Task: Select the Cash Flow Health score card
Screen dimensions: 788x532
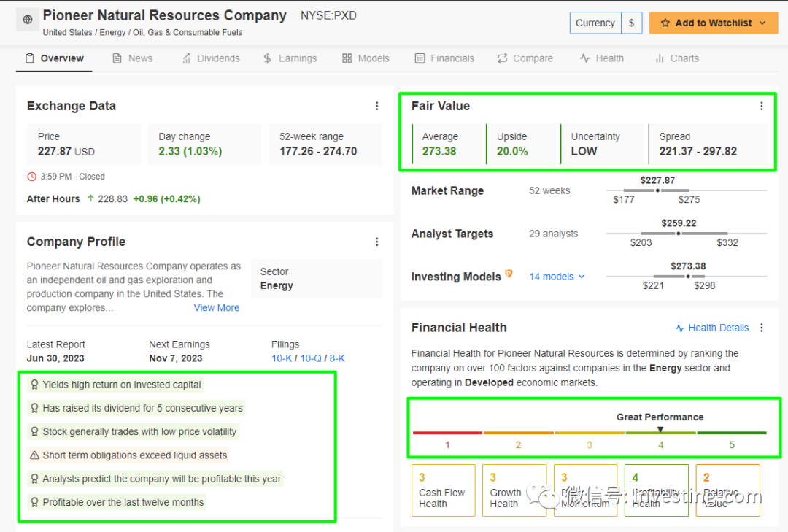Action: point(443,490)
